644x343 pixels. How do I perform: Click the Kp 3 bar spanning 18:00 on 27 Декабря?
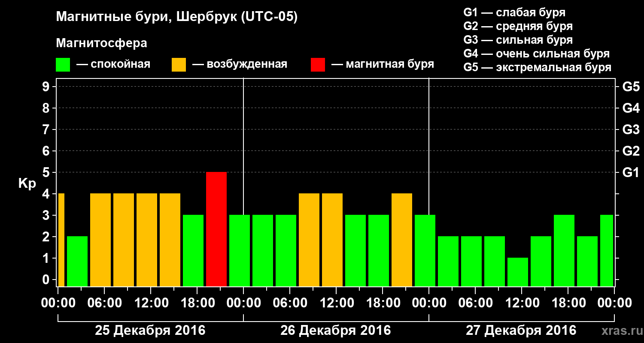pyautogui.click(x=564, y=250)
